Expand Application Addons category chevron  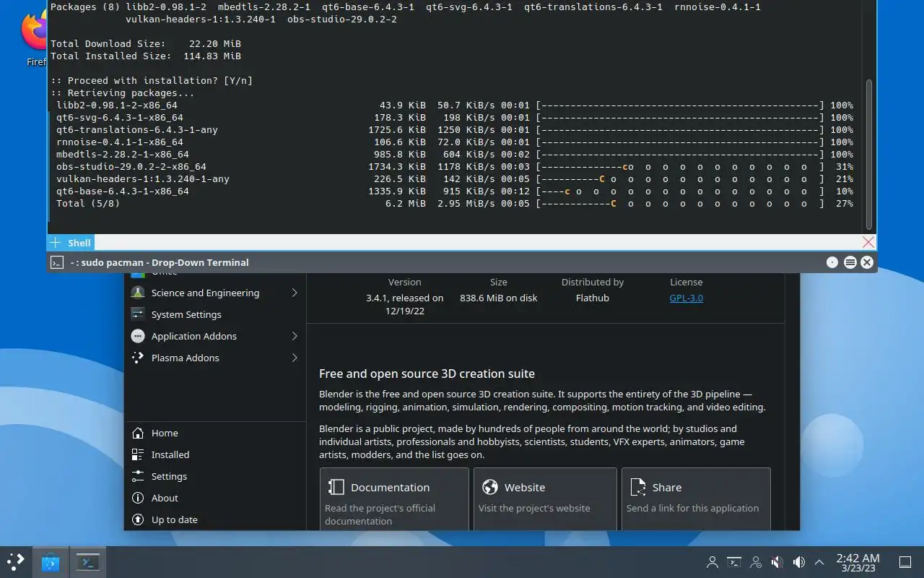point(295,336)
